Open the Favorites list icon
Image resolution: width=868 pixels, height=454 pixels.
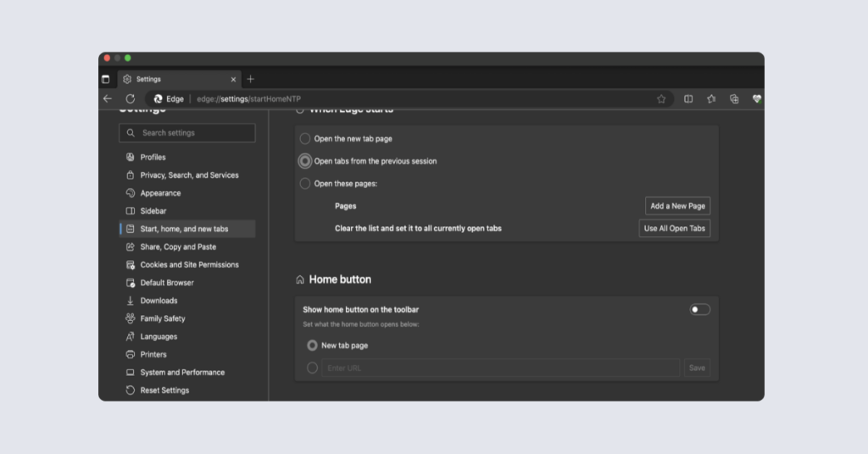[711, 99]
